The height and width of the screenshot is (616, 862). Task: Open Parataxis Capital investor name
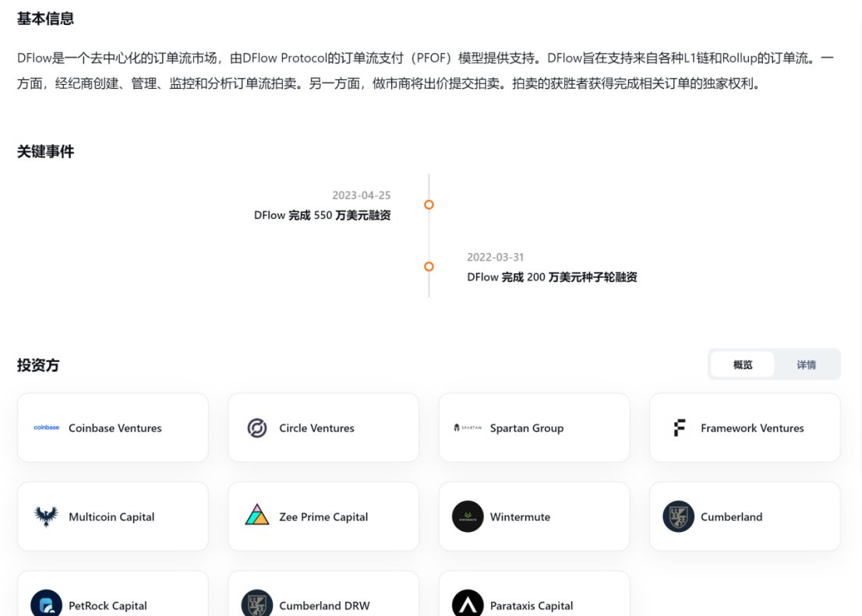(x=531, y=606)
